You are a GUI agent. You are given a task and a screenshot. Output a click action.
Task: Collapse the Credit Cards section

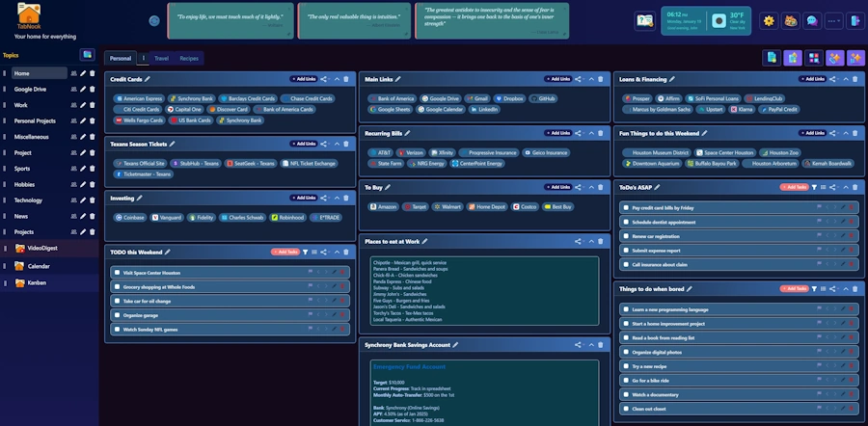pyautogui.click(x=337, y=79)
